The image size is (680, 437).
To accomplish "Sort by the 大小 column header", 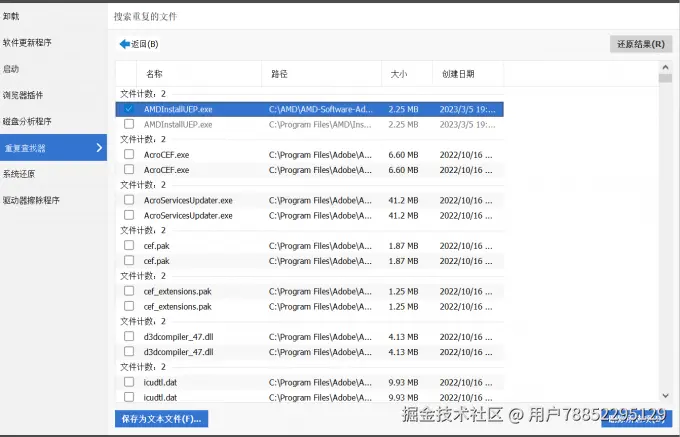I will coord(407,74).
